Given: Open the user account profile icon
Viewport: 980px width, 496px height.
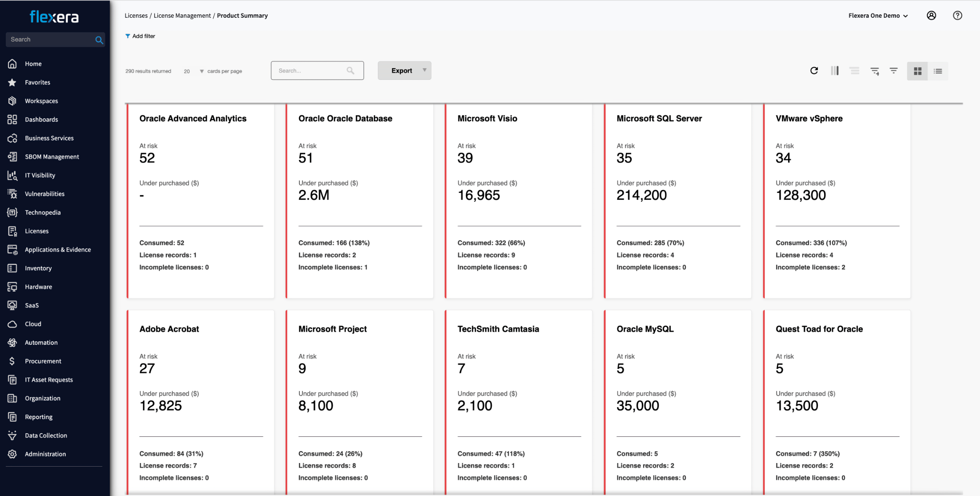Looking at the screenshot, I should pyautogui.click(x=931, y=16).
